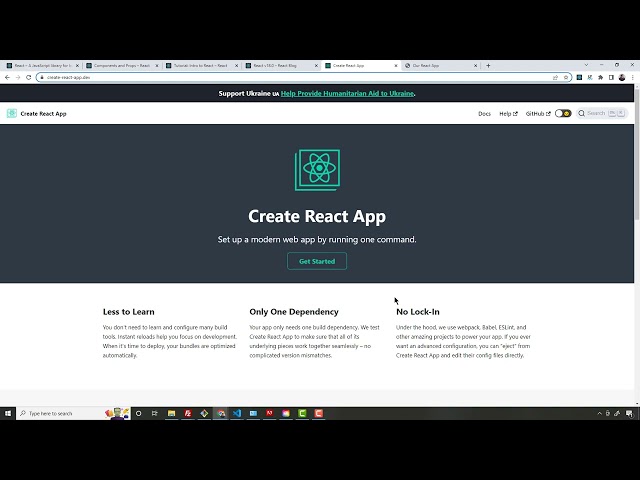
Task: Toggle dark mode switch in navbar
Action: point(563,113)
